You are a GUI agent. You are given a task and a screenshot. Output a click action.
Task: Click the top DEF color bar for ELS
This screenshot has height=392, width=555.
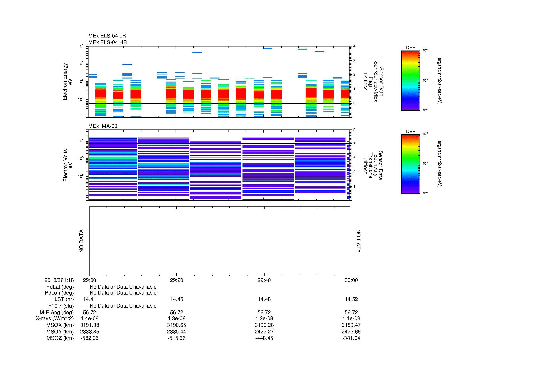tap(410, 81)
